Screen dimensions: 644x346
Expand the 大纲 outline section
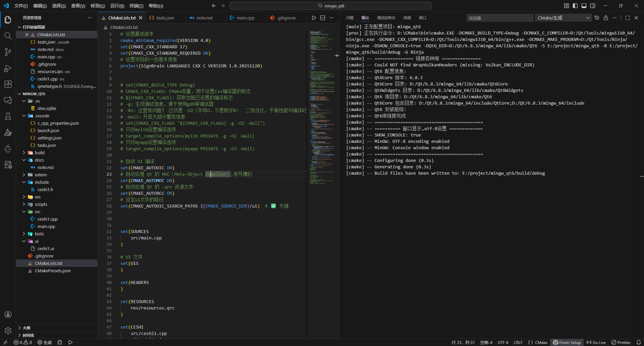pyautogui.click(x=57, y=328)
